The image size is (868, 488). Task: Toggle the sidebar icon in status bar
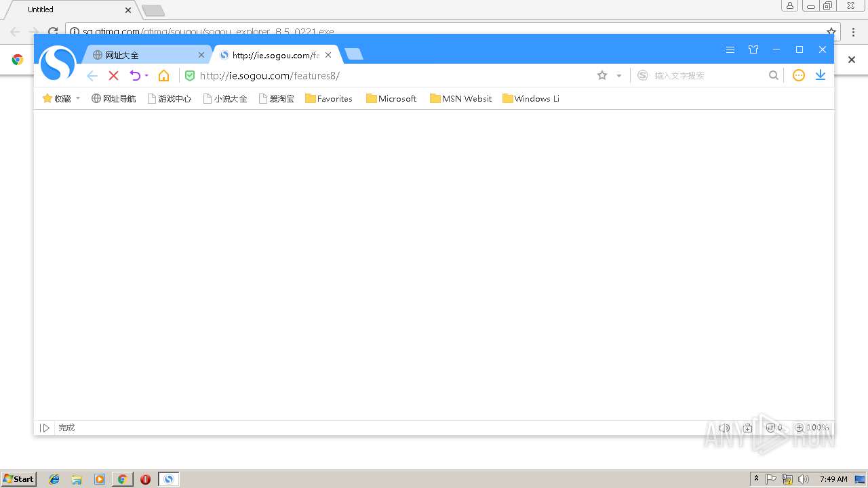click(45, 428)
